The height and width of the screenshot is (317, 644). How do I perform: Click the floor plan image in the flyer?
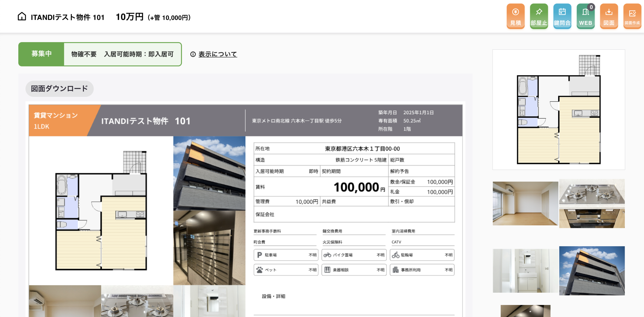(x=101, y=211)
